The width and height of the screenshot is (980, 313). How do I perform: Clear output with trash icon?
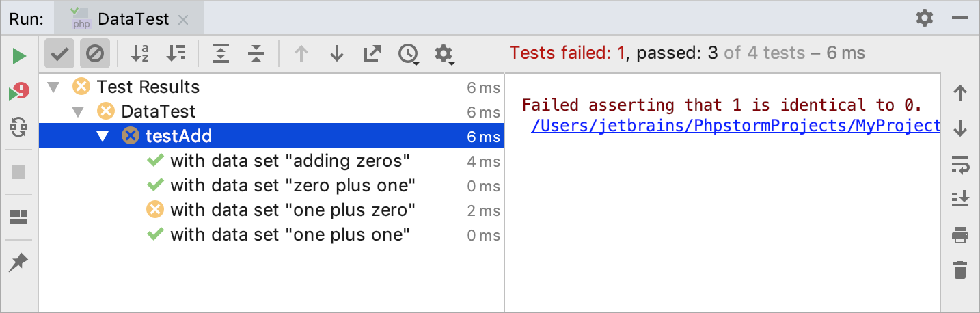(960, 270)
